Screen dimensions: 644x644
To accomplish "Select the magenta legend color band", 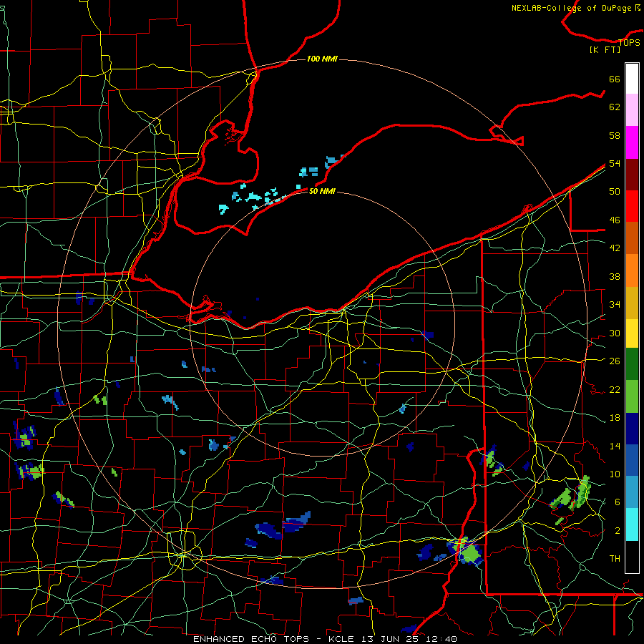I will click(632, 142).
